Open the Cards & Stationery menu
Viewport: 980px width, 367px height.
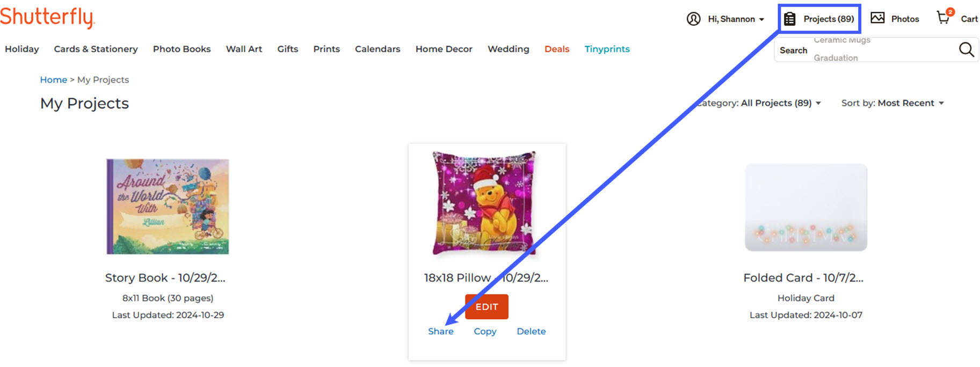pyautogui.click(x=96, y=49)
